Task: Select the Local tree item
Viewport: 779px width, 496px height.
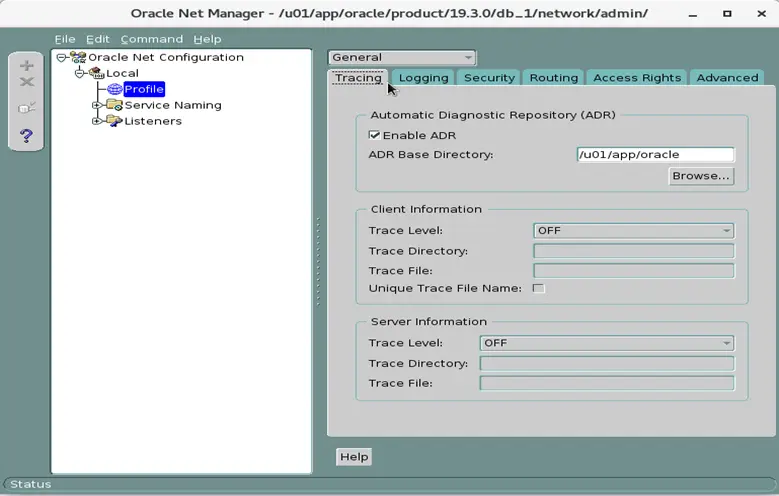Action: point(122,73)
